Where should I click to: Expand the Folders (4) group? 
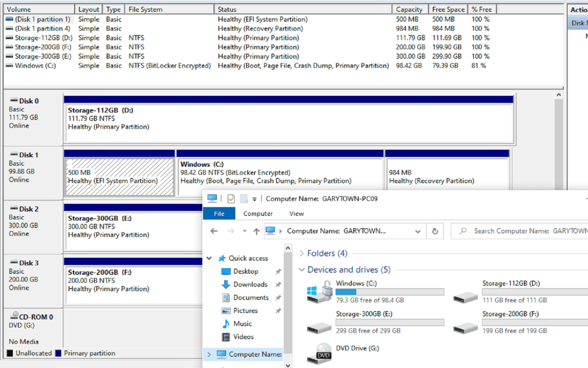302,253
